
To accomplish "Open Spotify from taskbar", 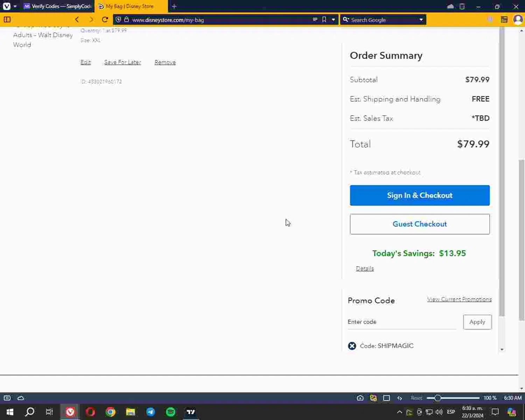I will (x=171, y=412).
